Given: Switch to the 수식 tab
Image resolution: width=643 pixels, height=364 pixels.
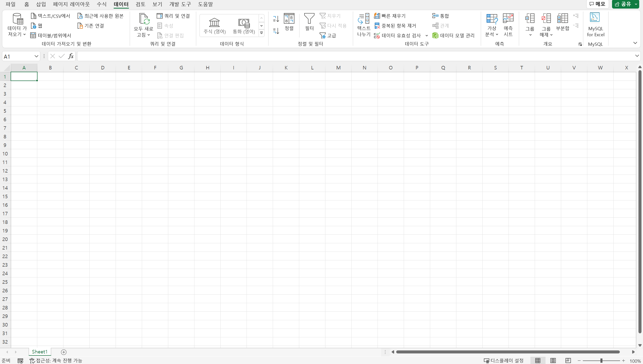Looking at the screenshot, I should (101, 4).
